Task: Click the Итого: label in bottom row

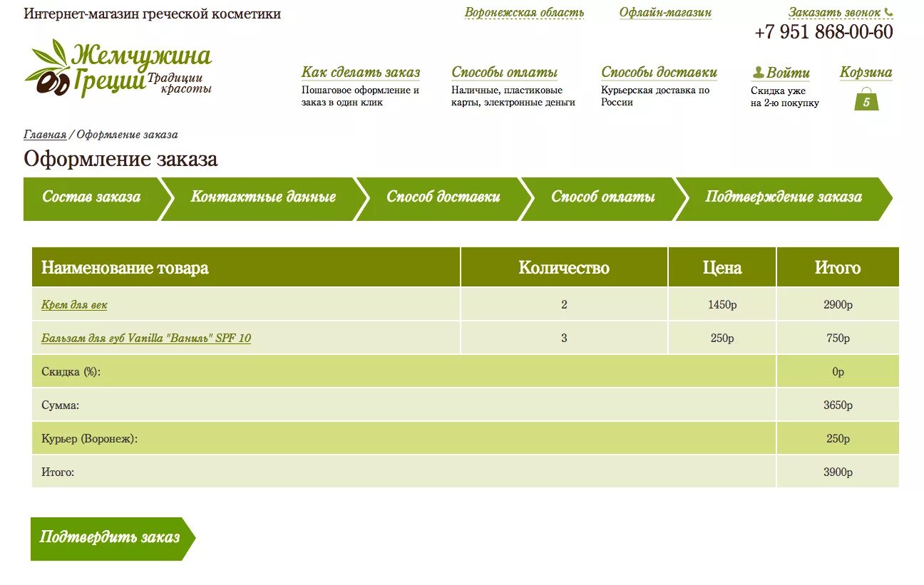Action: (58, 472)
